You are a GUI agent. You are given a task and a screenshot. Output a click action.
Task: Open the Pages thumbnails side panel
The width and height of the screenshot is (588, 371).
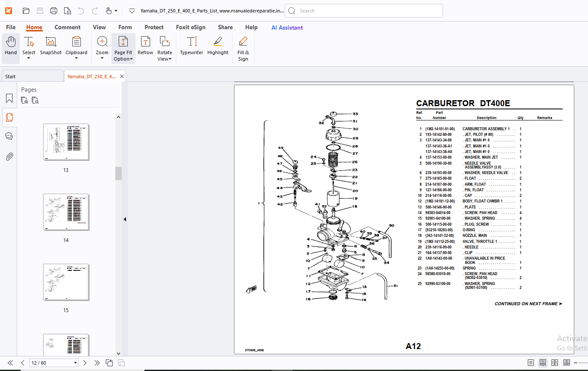9,117
